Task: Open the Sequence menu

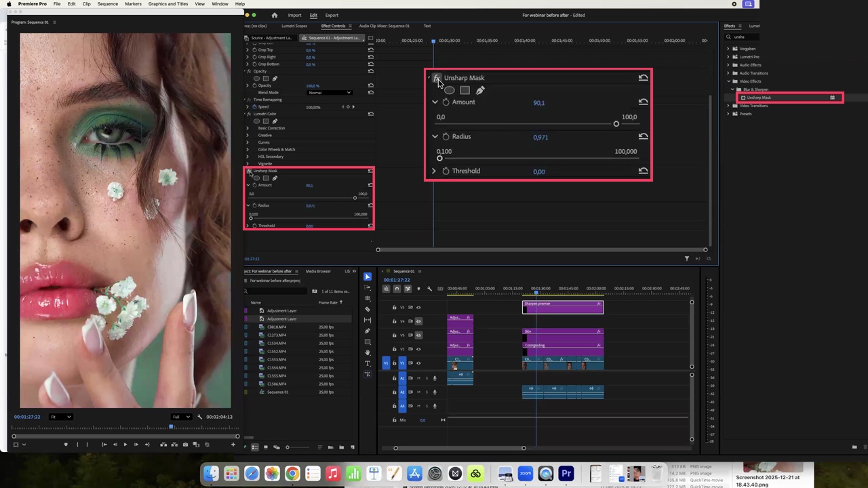Action: click(107, 4)
